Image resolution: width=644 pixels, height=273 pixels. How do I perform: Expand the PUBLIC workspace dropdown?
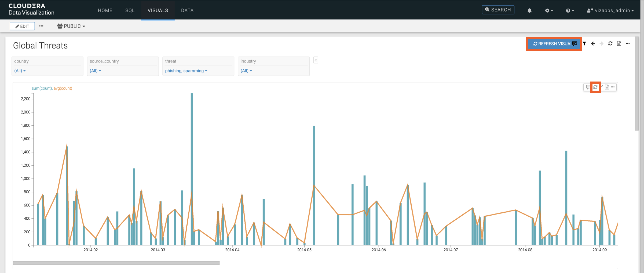pyautogui.click(x=71, y=26)
